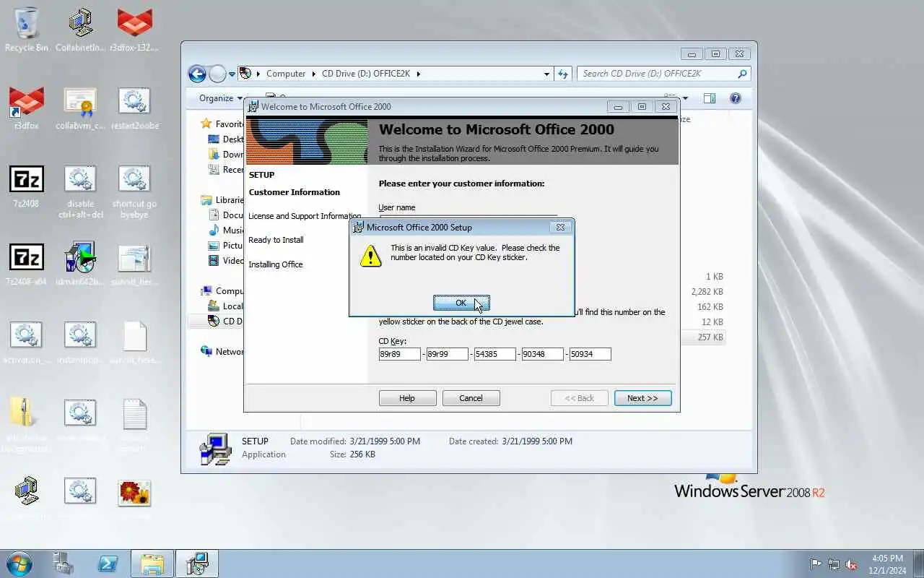Click the Explorer search box

click(x=663, y=74)
